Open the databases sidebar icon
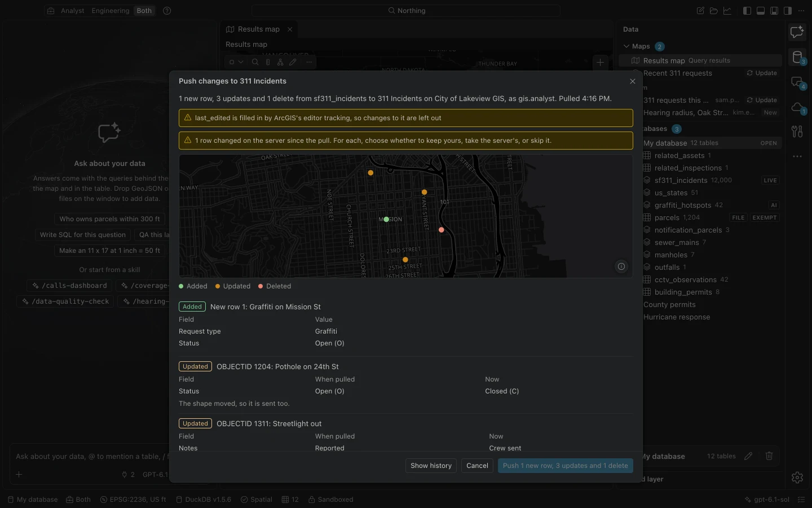 point(797,57)
